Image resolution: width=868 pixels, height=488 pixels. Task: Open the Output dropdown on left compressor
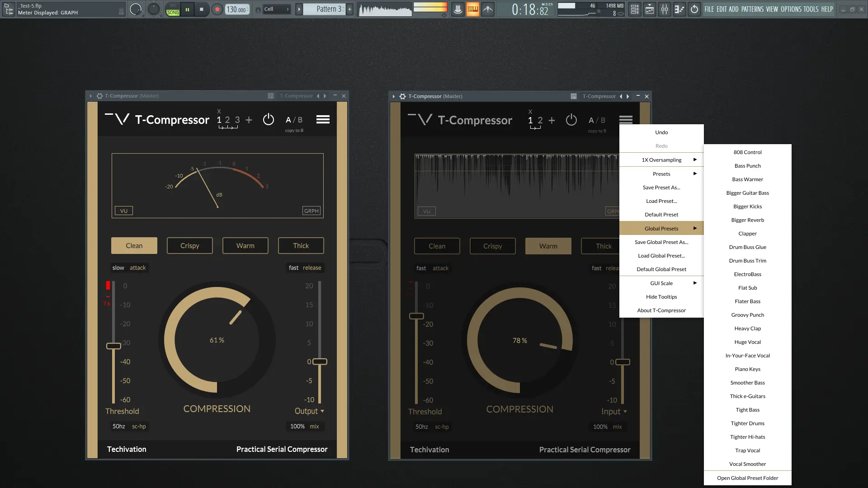[x=309, y=411]
